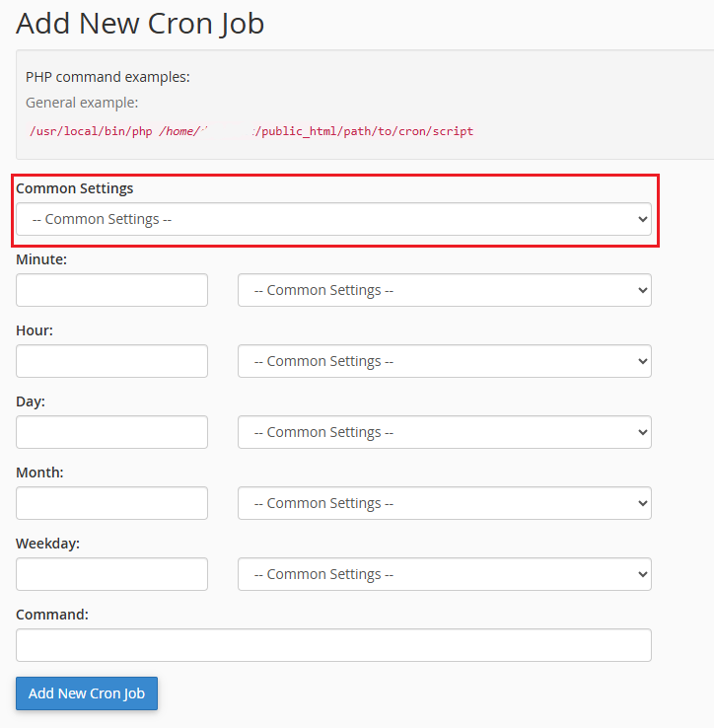The height and width of the screenshot is (728, 714).
Task: Click the Command field label
Action: (x=52, y=615)
